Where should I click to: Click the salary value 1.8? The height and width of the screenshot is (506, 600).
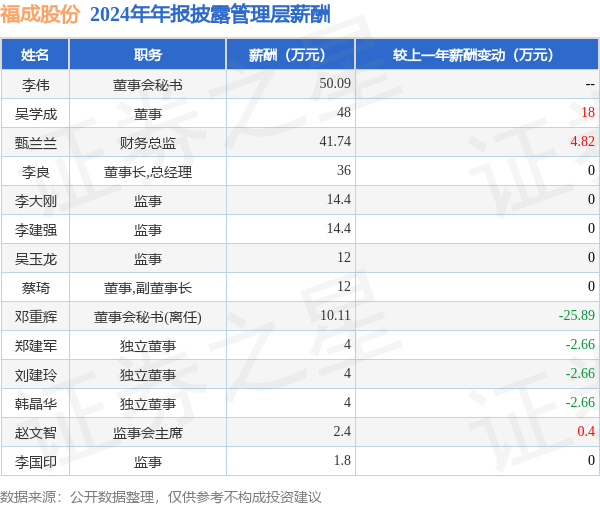click(342, 460)
